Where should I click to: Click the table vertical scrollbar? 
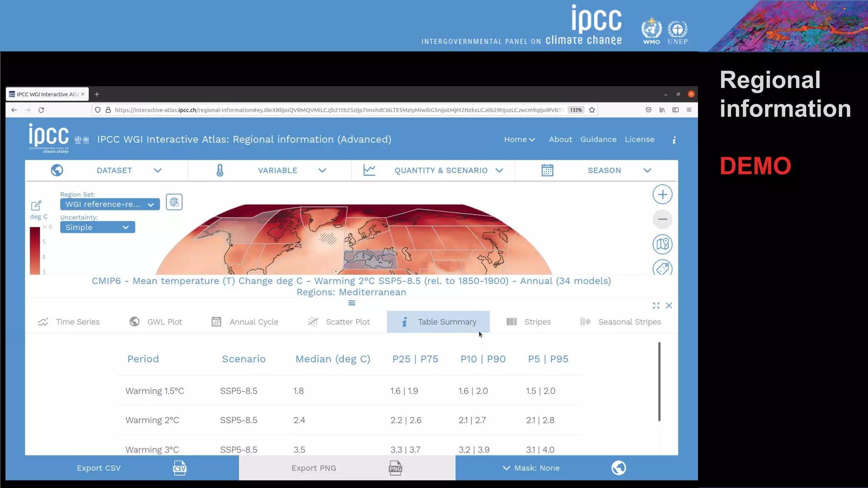[x=659, y=382]
